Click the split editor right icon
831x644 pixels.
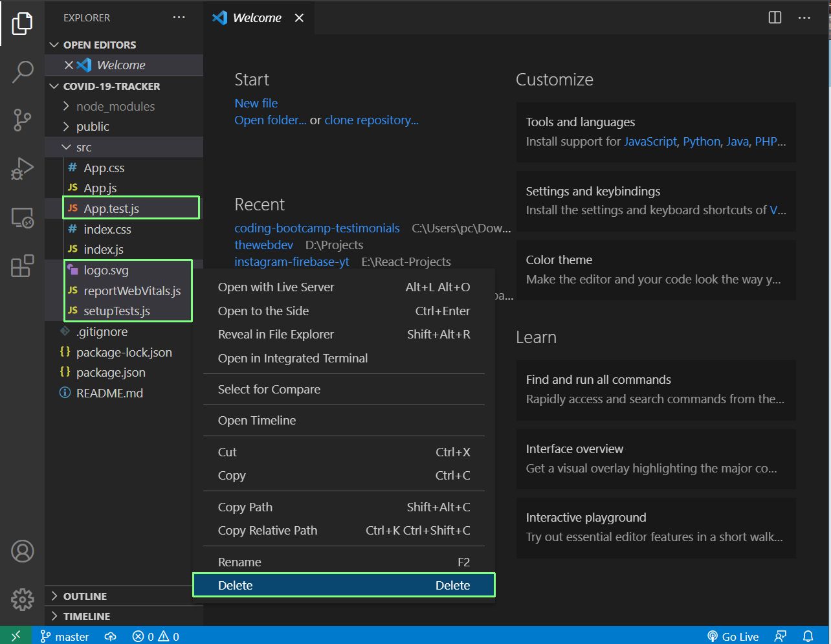click(775, 17)
